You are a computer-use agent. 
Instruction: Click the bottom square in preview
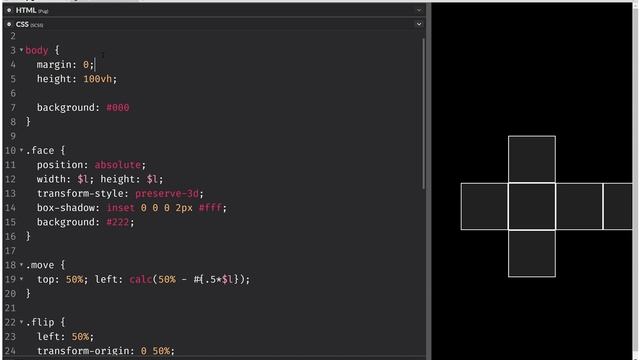pyautogui.click(x=532, y=253)
